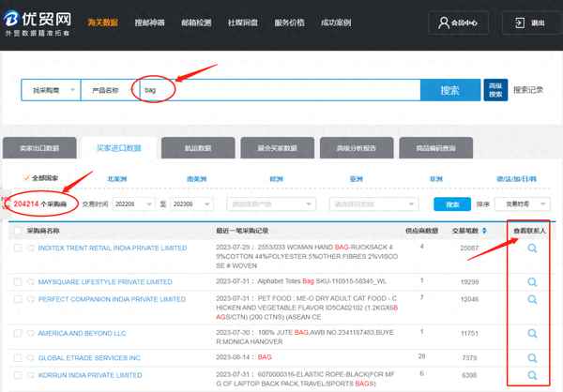The image size is (563, 392).
Task: Switch to the 航运数据 tab
Action: click(198, 148)
